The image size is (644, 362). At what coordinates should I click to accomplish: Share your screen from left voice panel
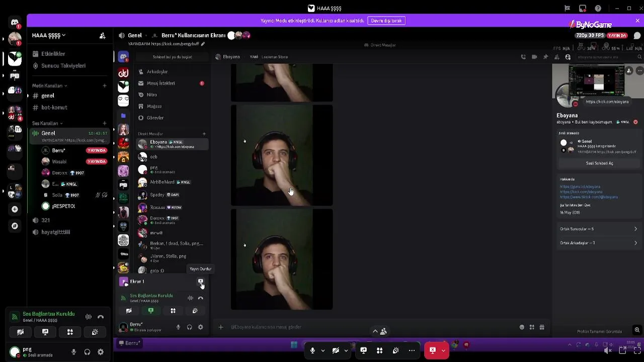tap(45, 332)
